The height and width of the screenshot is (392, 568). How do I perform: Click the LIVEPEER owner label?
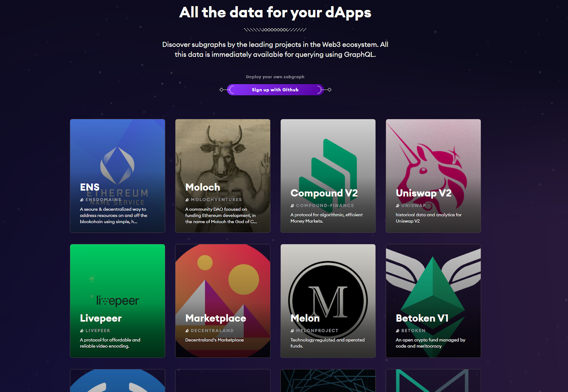[98, 331]
